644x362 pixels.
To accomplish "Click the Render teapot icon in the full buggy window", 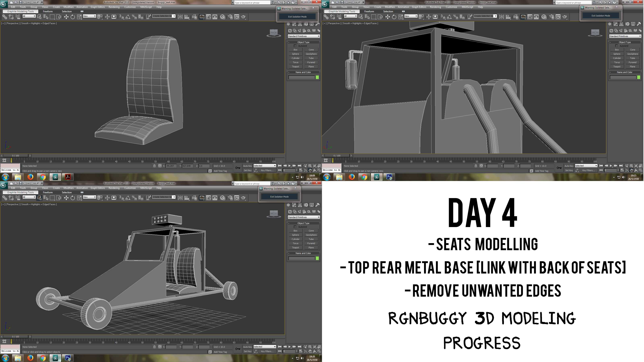I will pyautogui.click(x=243, y=198).
